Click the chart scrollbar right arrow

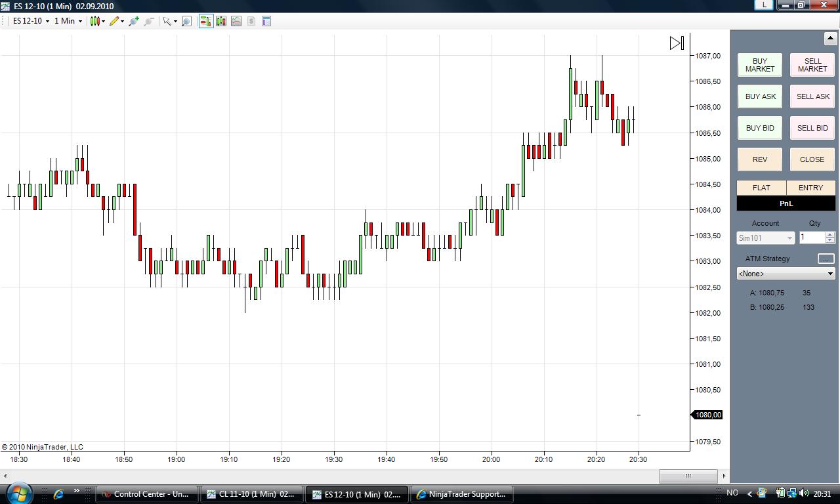tap(724, 476)
